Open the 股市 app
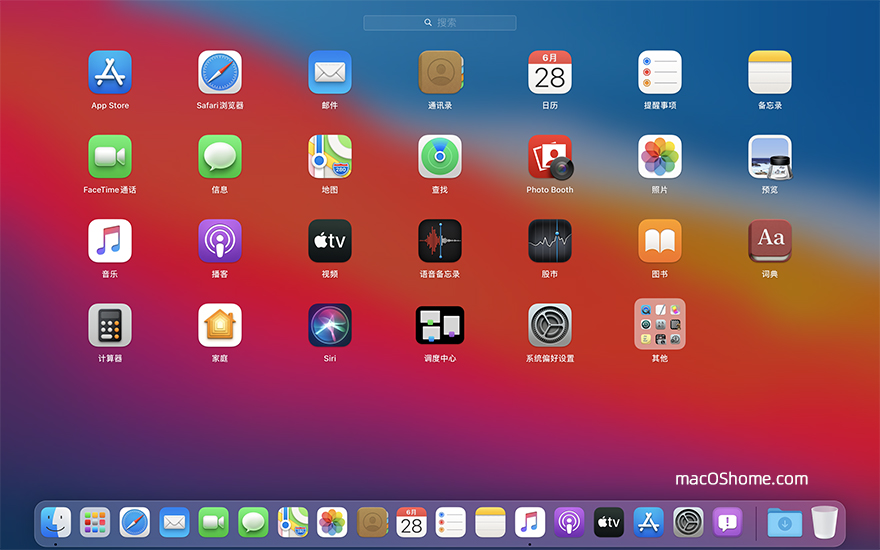 coord(550,241)
